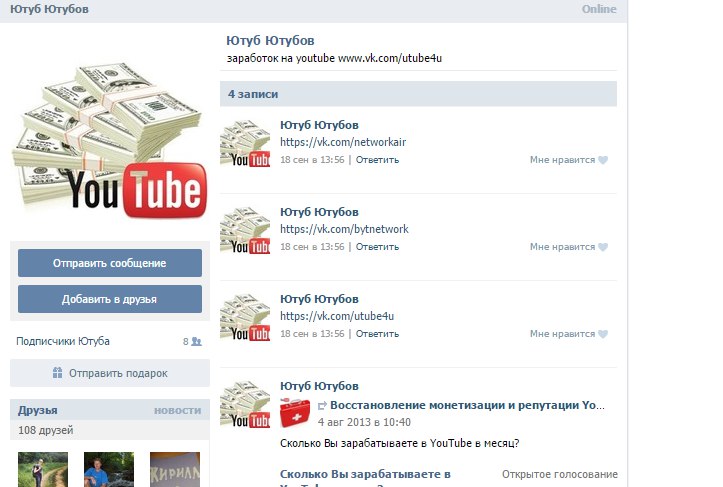Click the top bar title Ютуб Ютубов
This screenshot has height=487, width=723.
click(x=49, y=9)
